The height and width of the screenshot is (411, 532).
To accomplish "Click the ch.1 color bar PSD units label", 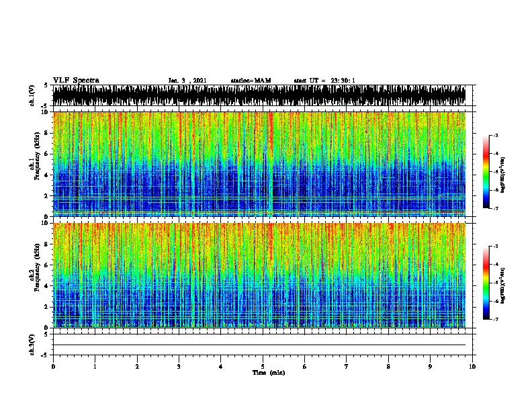I will pyautogui.click(x=503, y=175).
